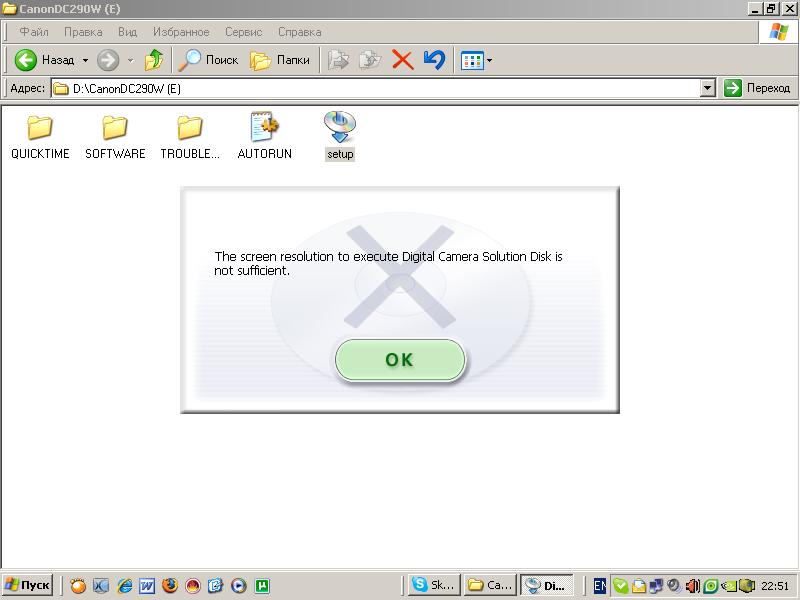Click the Переход go button
800x600 pixels.
click(757, 88)
